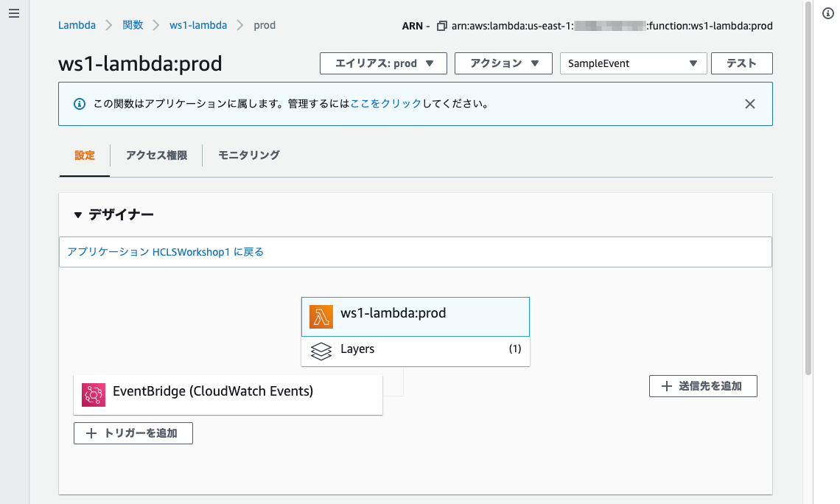Select the 設定 tab

85,155
